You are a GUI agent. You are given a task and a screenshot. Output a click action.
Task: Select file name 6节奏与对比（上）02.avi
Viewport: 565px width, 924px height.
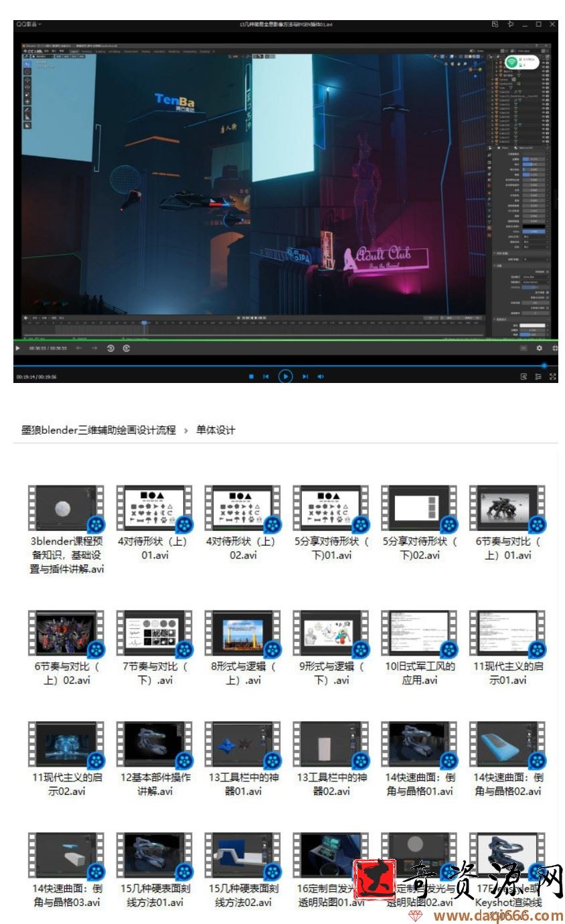pos(66,673)
